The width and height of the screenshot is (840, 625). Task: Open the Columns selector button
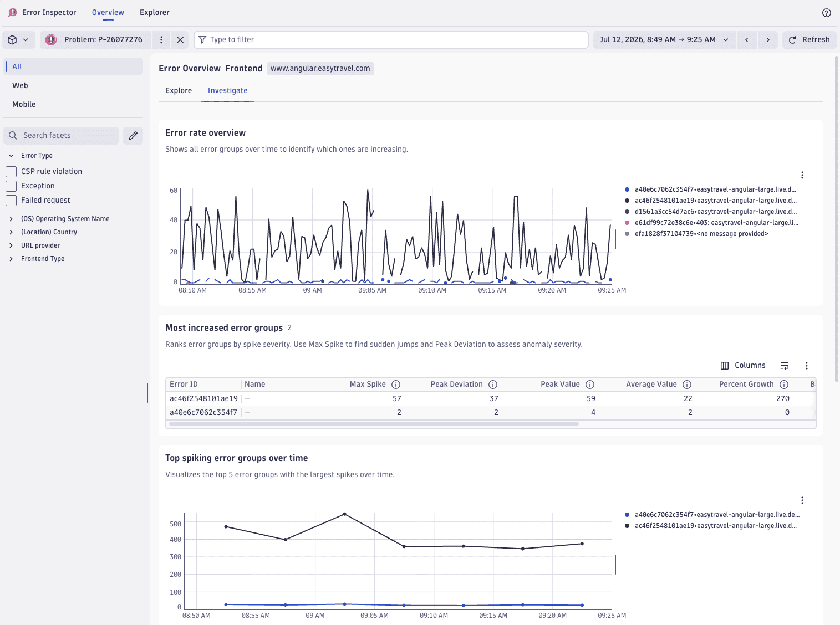(x=743, y=366)
